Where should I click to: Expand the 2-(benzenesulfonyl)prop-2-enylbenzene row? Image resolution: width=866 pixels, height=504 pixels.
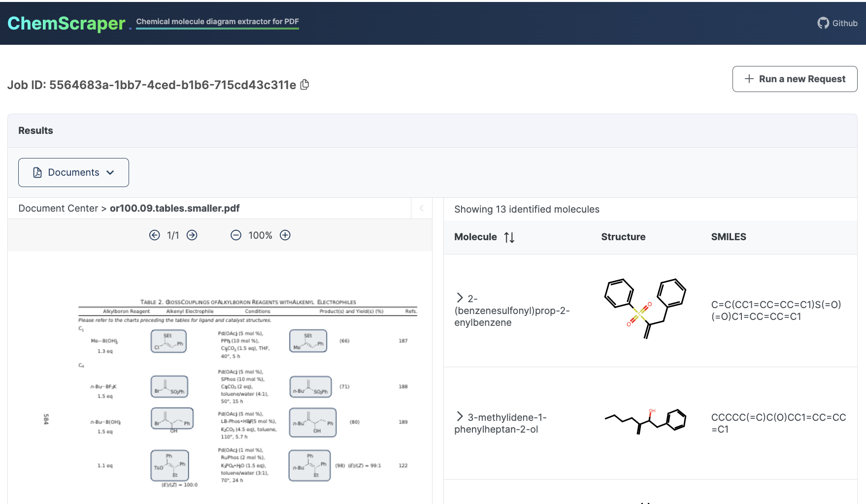pos(460,298)
